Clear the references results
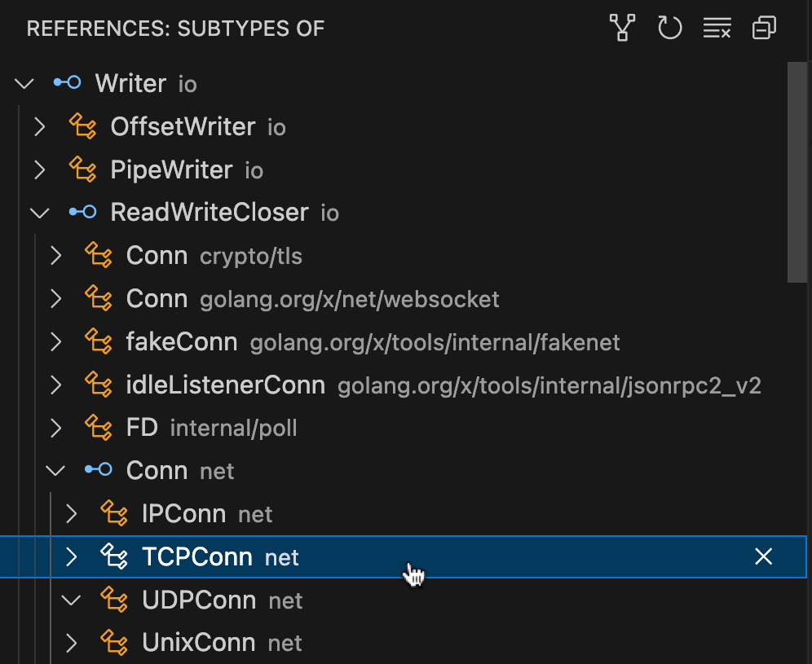 (717, 28)
